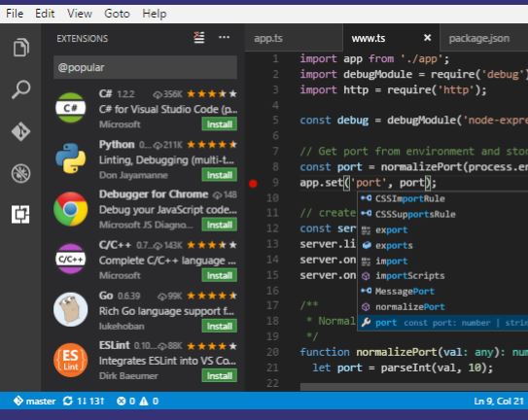Focus the @popular extensions search box

point(145,67)
